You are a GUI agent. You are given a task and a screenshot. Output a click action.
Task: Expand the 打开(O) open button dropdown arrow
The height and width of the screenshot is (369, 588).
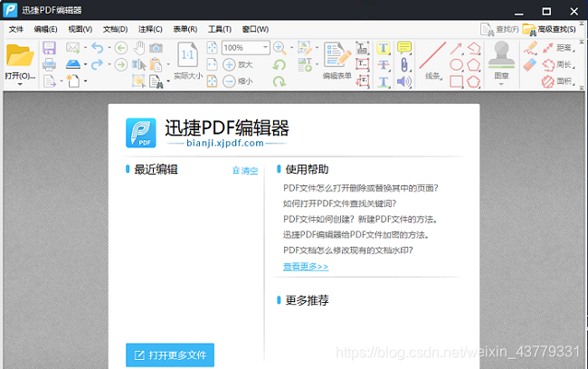pyautogui.click(x=20, y=84)
